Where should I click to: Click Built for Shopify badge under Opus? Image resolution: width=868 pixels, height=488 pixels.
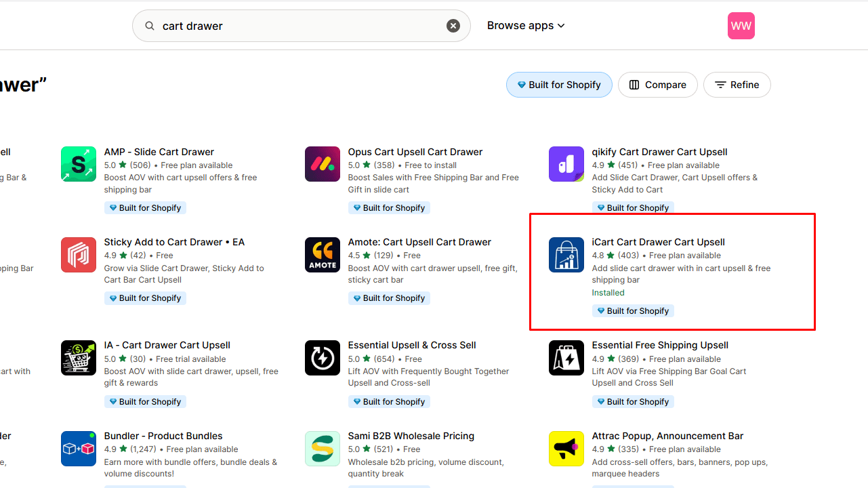coord(389,208)
